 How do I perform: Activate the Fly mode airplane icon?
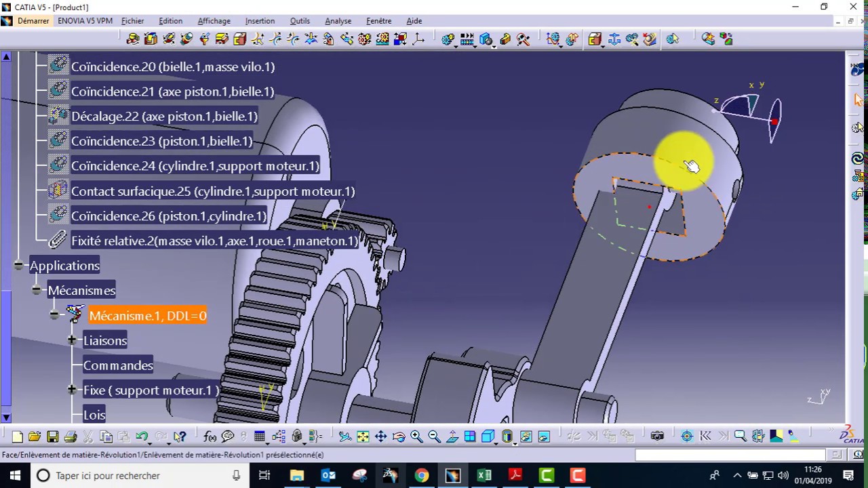pos(345,436)
